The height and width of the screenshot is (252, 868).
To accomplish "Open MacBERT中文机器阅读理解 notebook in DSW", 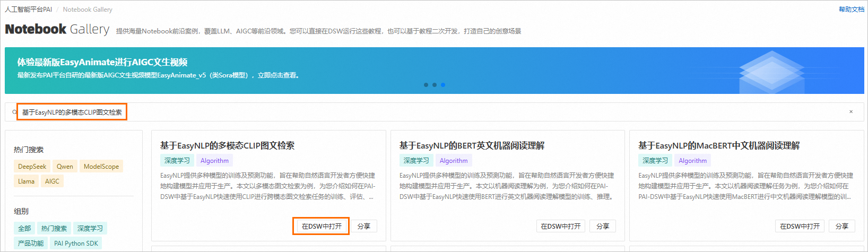I will 800,226.
